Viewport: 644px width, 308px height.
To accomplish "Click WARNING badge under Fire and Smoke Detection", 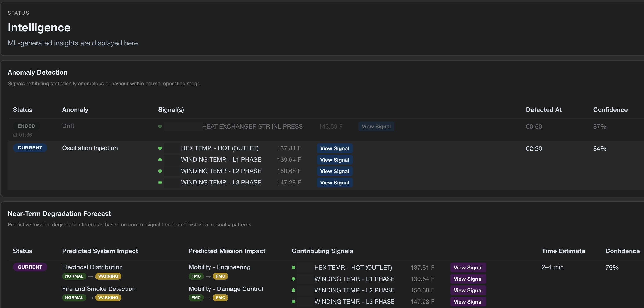I will [108, 297].
